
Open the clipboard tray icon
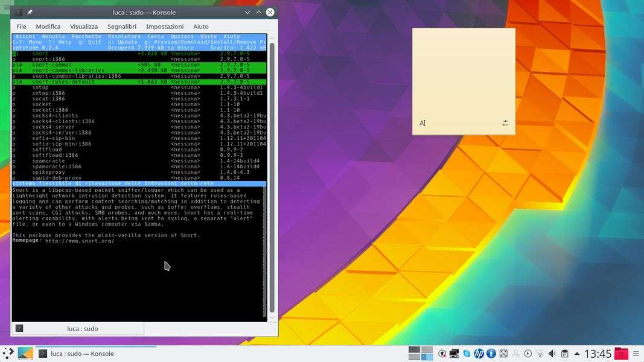(564, 354)
